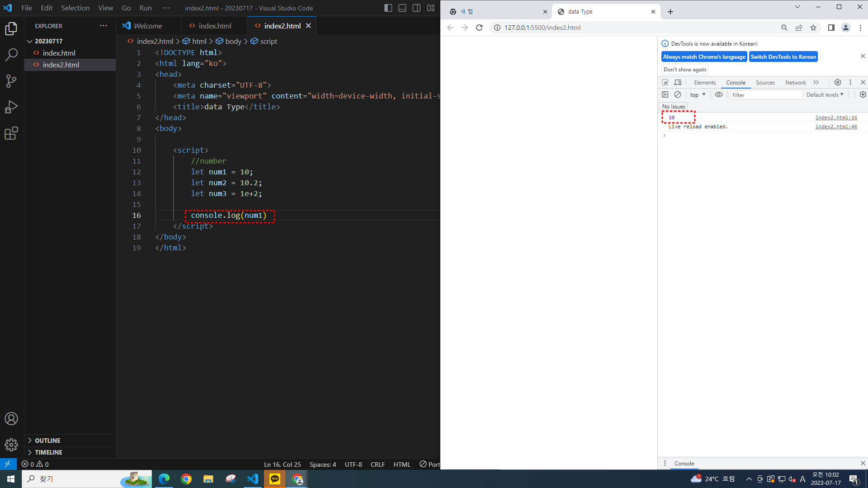The height and width of the screenshot is (488, 868).
Task: Toggle live expression eye icon
Action: (x=719, y=94)
